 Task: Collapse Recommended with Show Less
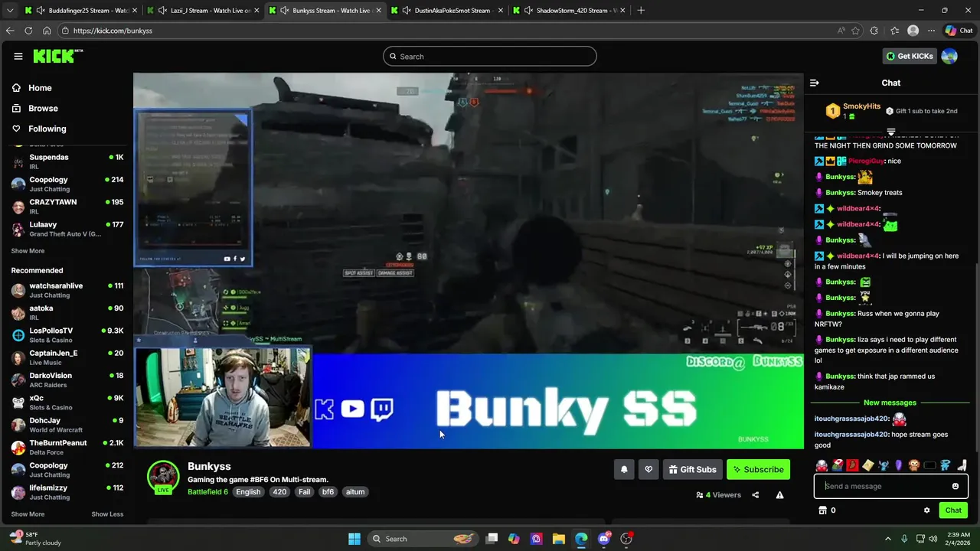coord(107,514)
